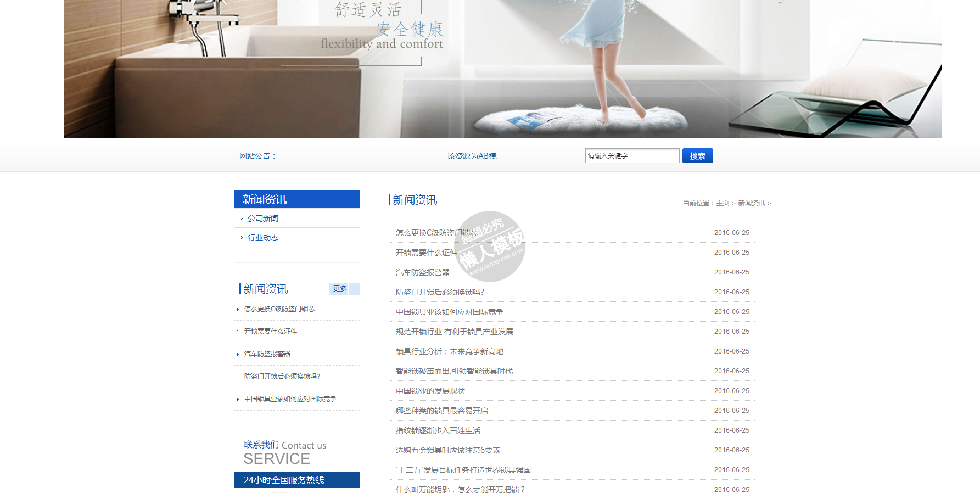Image resolution: width=980 pixels, height=493 pixels.
Task: Click the 请输入关键字 search input field
Action: pos(631,156)
